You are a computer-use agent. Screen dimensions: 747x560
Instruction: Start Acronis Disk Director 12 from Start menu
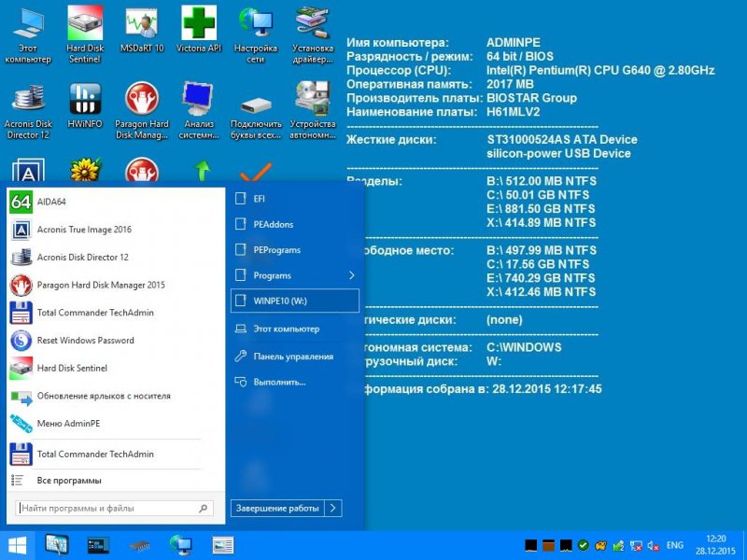[116, 258]
